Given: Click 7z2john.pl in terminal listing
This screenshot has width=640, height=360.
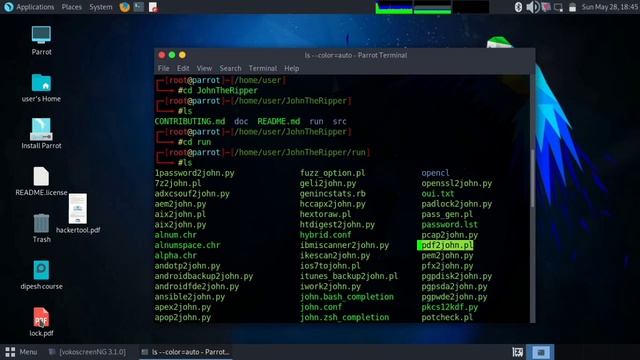Looking at the screenshot, I should [178, 183].
